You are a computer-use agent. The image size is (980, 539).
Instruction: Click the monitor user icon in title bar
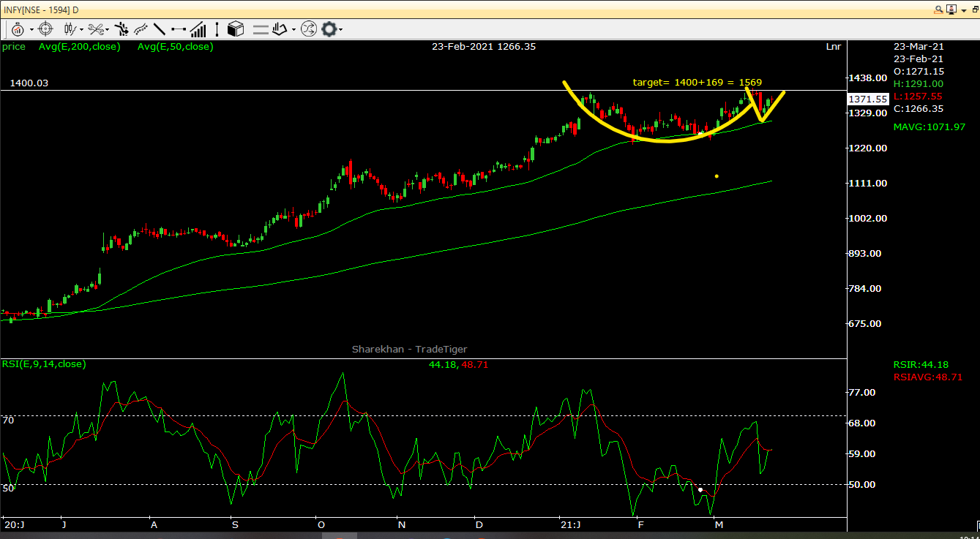tap(952, 10)
